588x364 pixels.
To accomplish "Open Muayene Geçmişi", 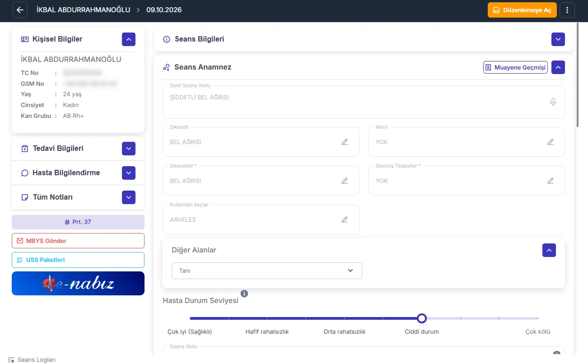I will 515,67.
